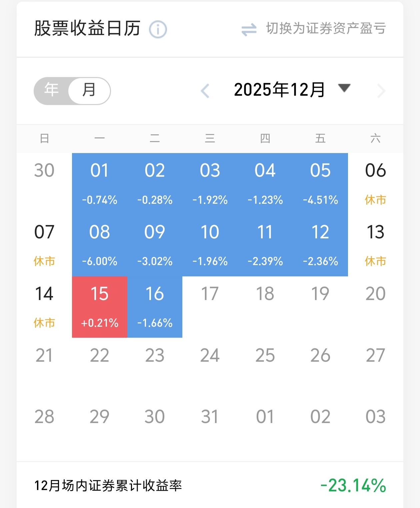Switch to 年 yearly view
420x508 pixels.
click(52, 90)
